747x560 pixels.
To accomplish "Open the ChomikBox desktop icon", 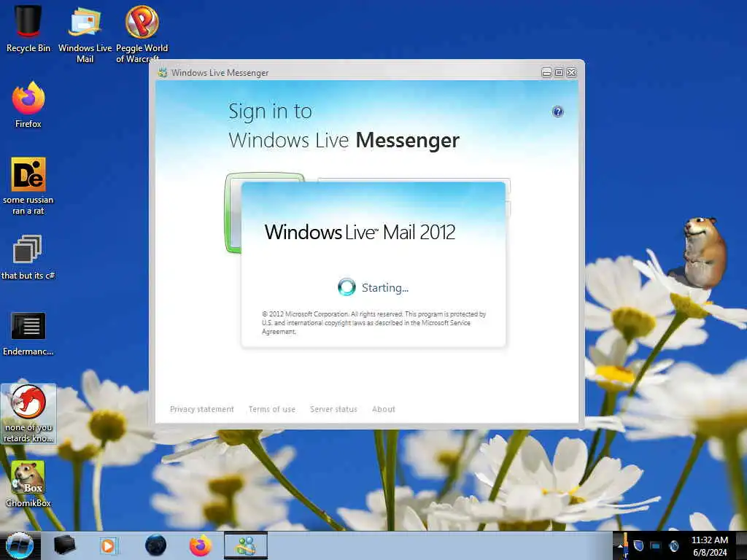I will 28,484.
